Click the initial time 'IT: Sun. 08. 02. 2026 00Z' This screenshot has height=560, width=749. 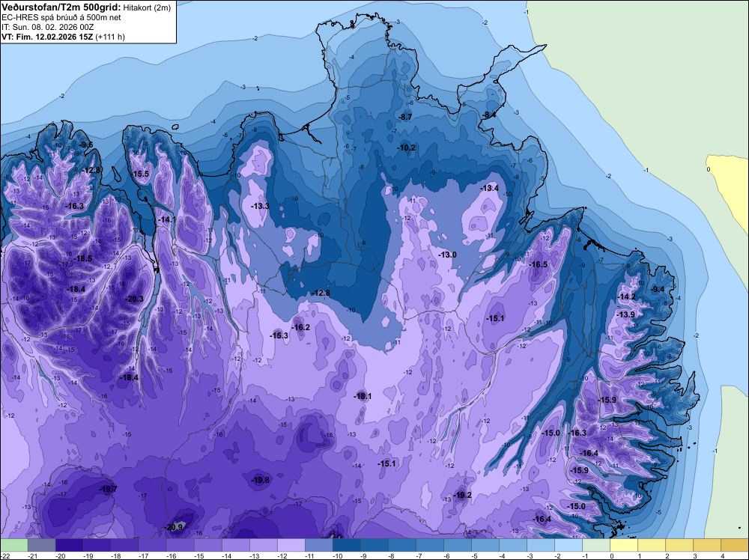pos(48,27)
